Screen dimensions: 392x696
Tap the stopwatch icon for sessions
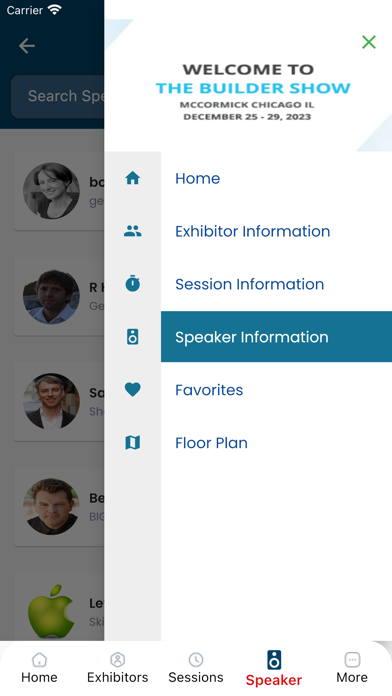pyautogui.click(x=132, y=284)
